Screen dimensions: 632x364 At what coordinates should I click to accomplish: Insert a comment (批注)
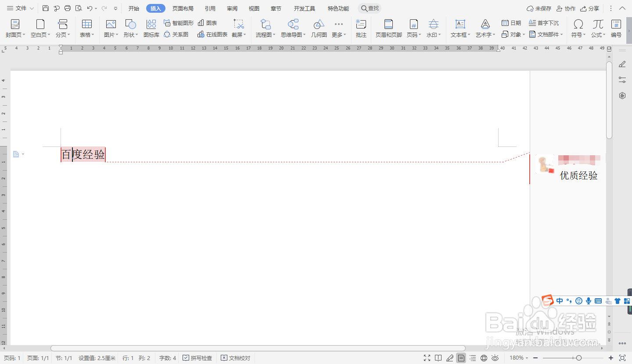coord(361,29)
